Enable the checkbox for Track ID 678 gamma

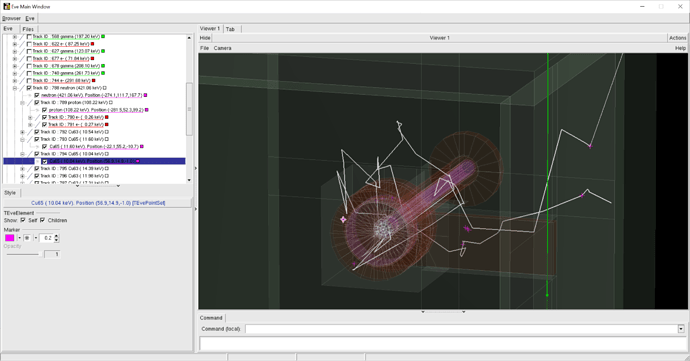tap(29, 66)
